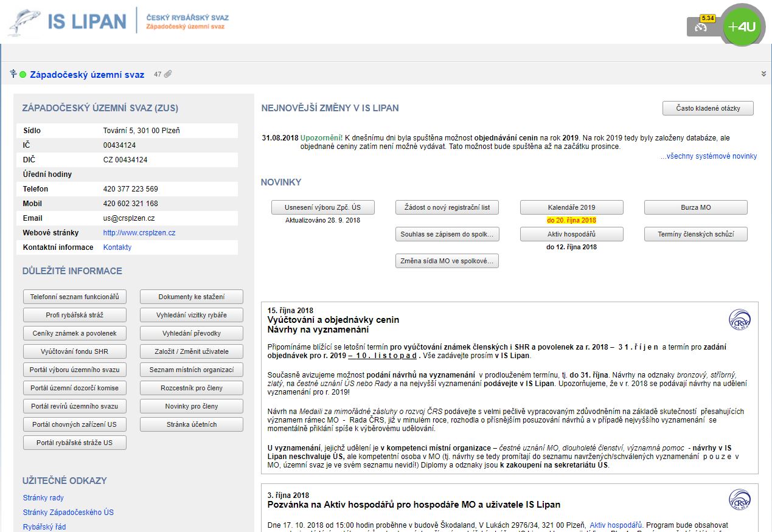This screenshot has width=772, height=532.
Task: Click ČRS emblem in the 15. října article
Action: [x=740, y=319]
